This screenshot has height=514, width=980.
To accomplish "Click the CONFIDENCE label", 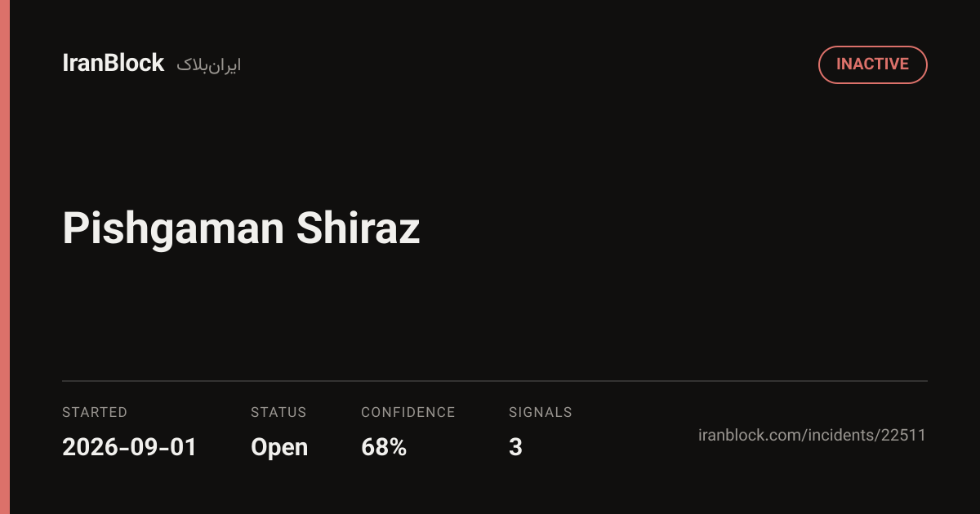I will (408, 412).
